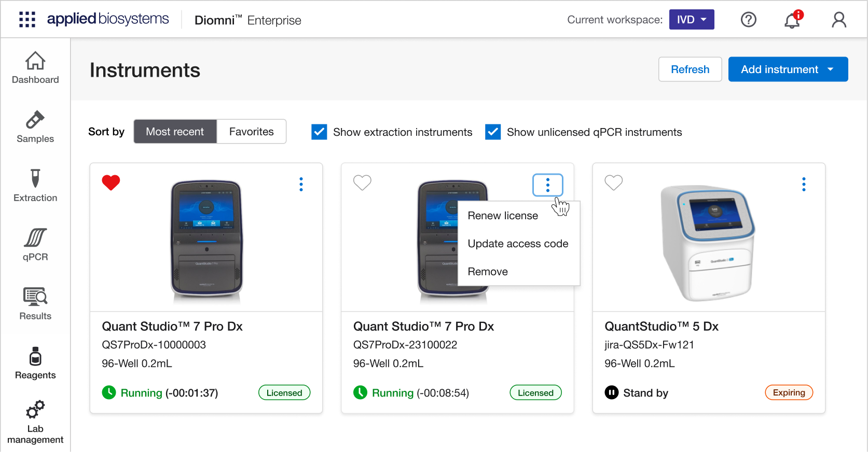This screenshot has width=868, height=452.
Task: View notifications bell icon
Action: tap(792, 20)
